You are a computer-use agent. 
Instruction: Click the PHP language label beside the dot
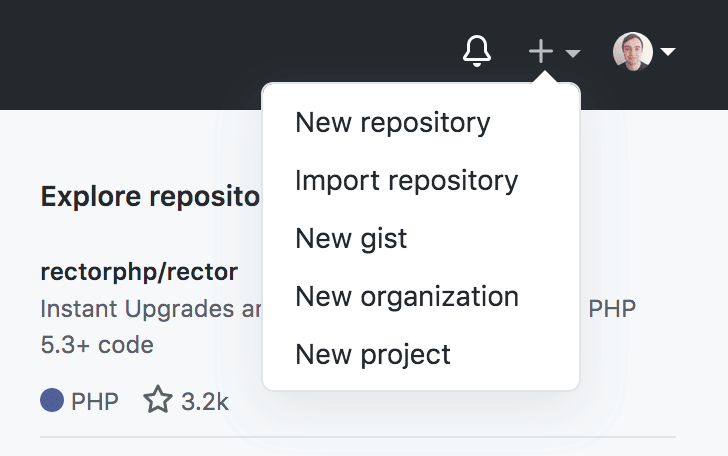(x=95, y=402)
